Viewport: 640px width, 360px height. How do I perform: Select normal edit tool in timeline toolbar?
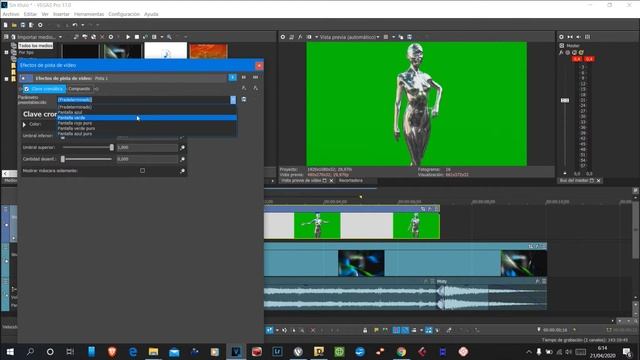(270, 330)
